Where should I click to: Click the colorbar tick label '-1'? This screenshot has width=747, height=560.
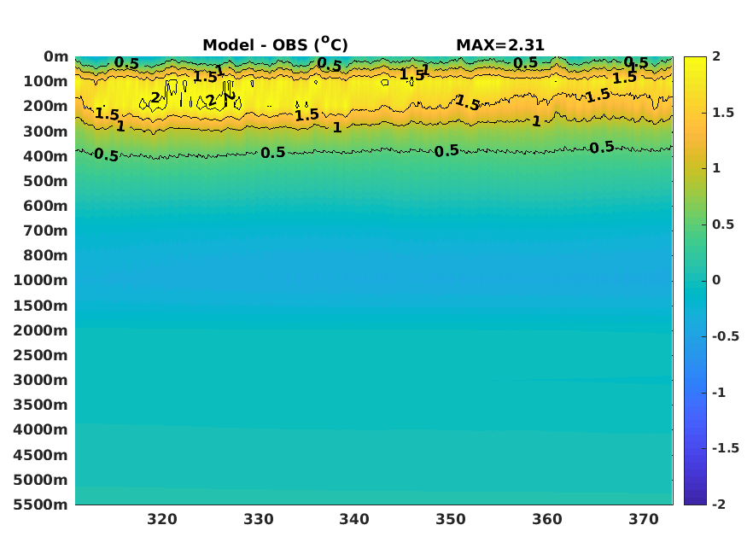[719, 393]
